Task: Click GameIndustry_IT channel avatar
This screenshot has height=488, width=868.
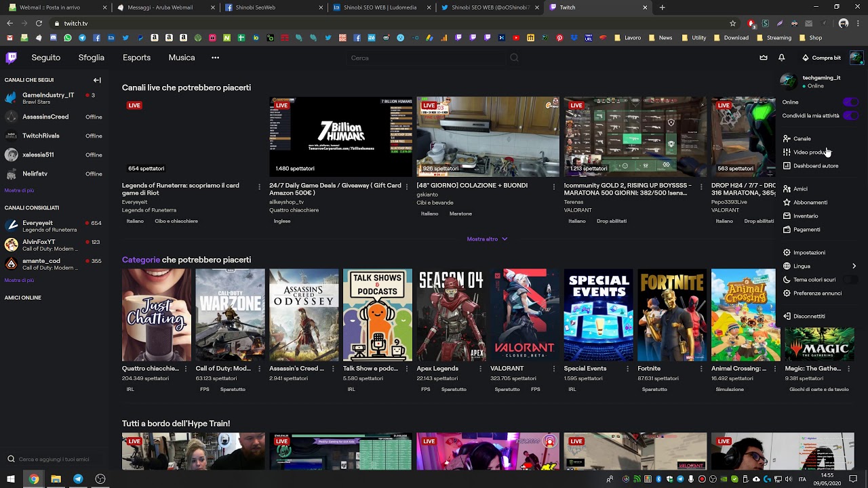Action: [x=11, y=98]
